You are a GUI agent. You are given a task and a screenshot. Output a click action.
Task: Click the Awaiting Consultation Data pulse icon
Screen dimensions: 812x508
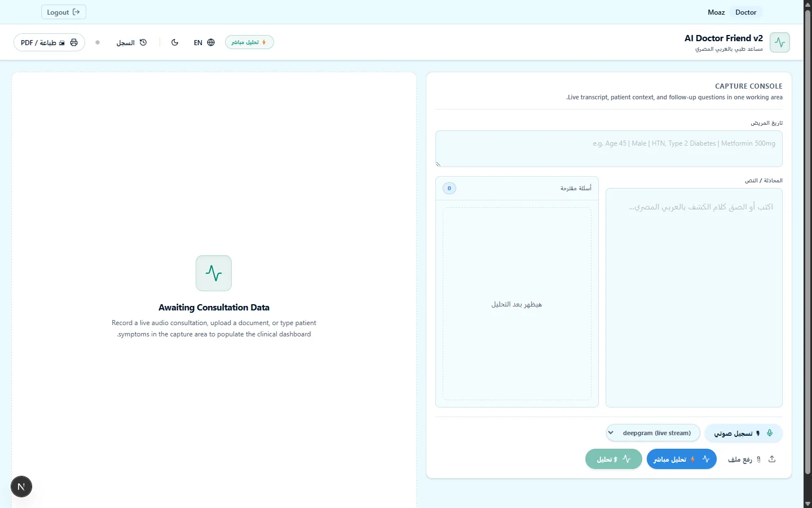click(214, 273)
